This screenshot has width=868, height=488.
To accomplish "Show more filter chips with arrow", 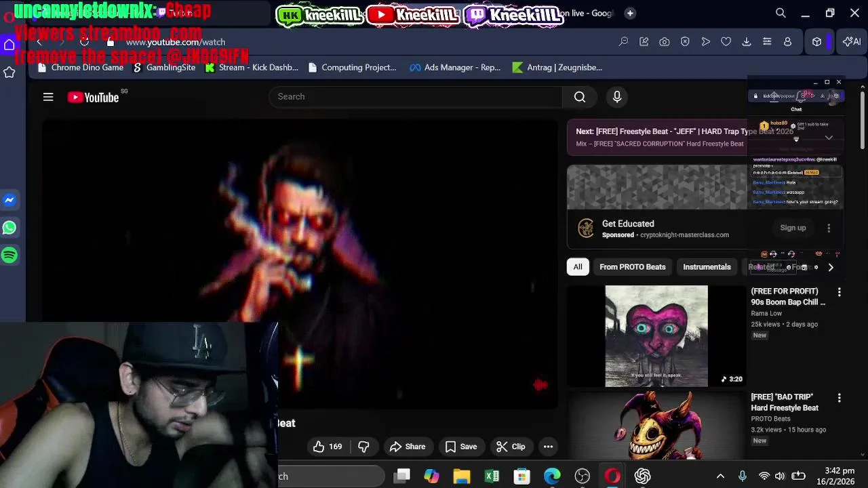I will (x=831, y=267).
